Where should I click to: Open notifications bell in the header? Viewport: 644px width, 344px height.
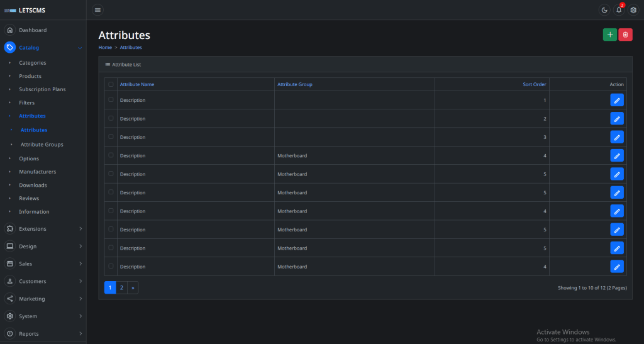[x=619, y=10]
